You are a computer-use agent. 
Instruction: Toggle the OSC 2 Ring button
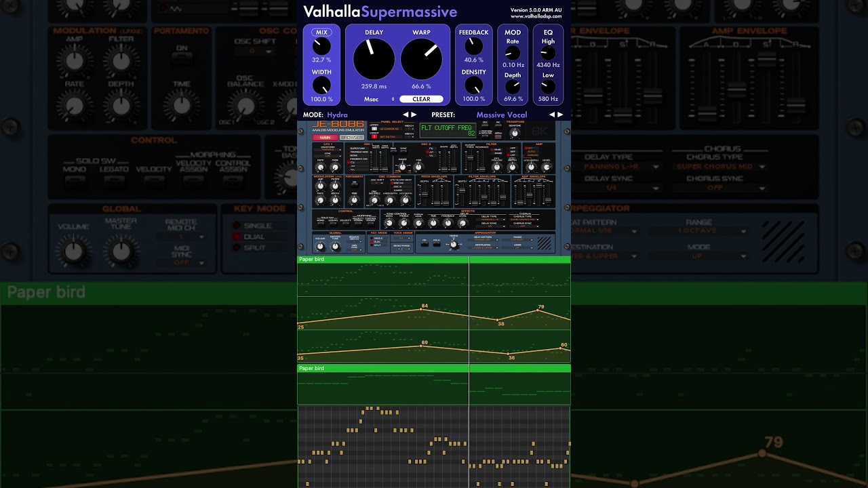click(x=393, y=152)
